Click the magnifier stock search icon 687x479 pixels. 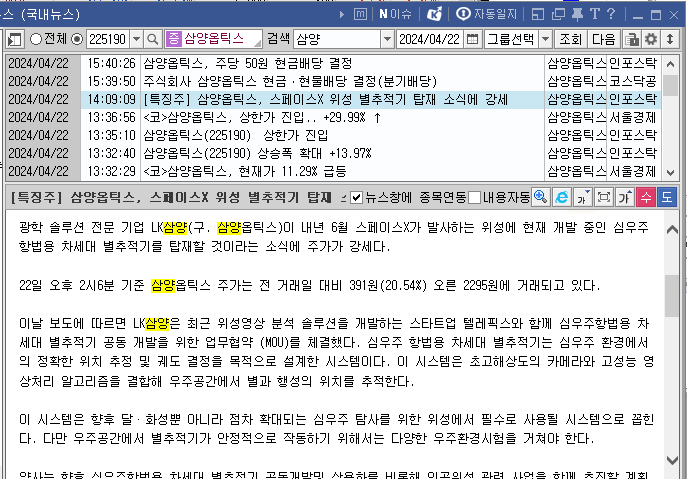(x=152, y=39)
